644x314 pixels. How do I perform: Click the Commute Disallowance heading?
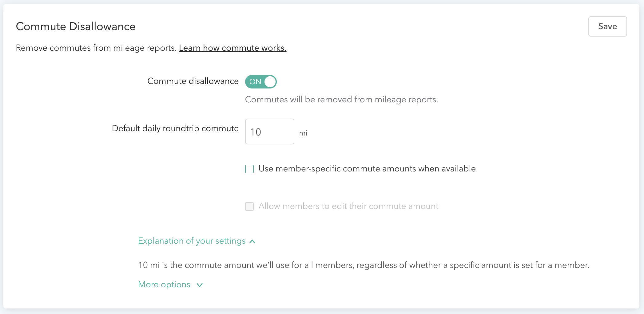76,26
